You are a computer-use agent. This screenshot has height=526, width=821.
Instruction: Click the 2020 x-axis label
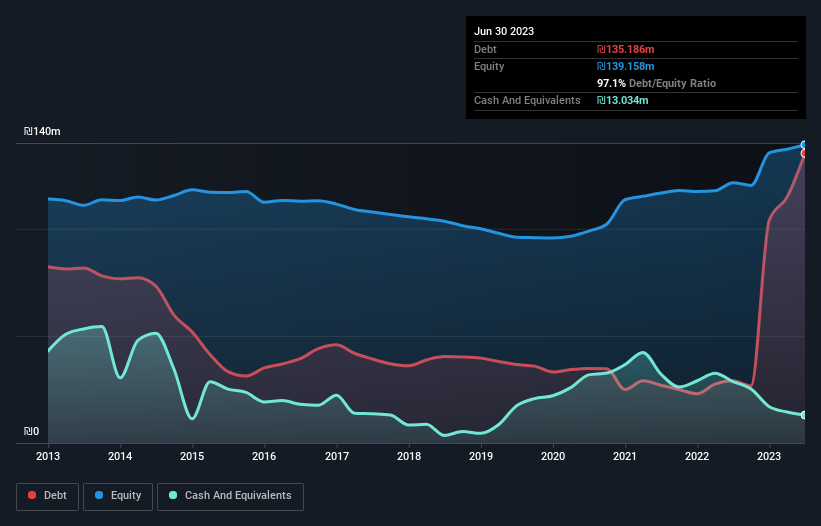pyautogui.click(x=553, y=456)
